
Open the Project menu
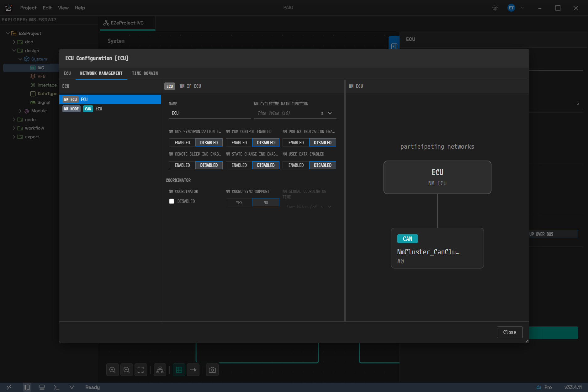coord(28,8)
